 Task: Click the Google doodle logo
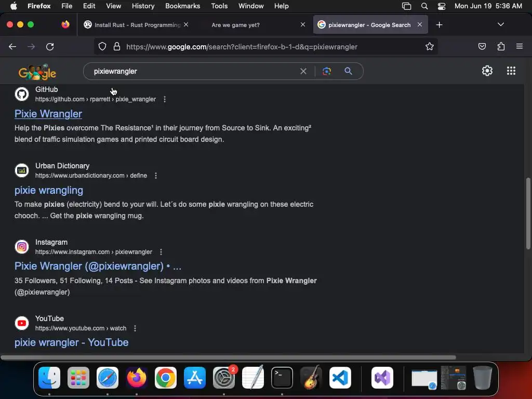point(37,72)
